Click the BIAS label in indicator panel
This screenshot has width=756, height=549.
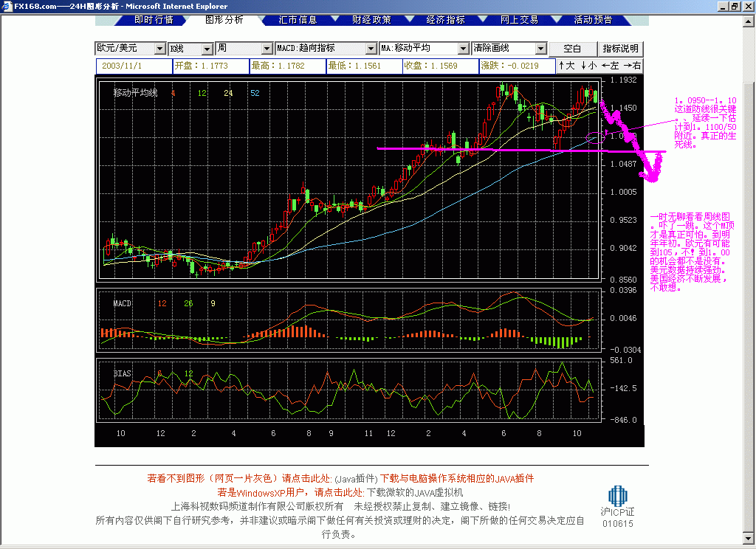point(122,373)
